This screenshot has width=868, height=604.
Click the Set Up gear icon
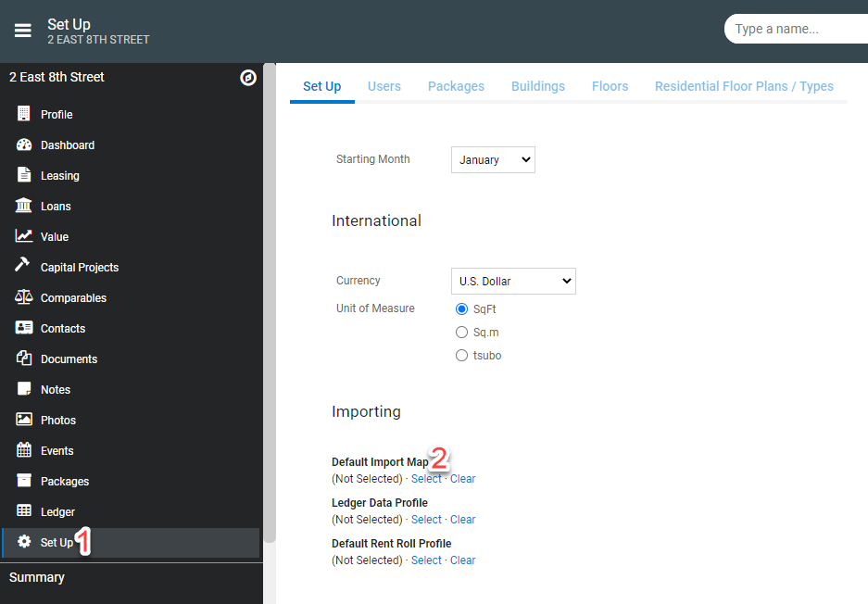(x=24, y=541)
